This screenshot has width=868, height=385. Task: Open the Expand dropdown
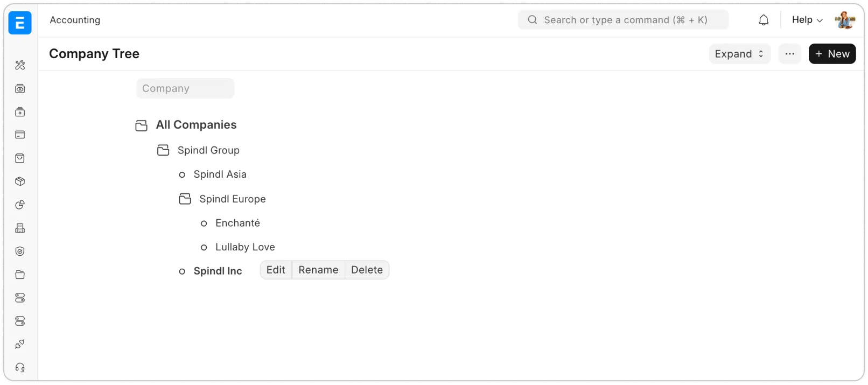click(x=739, y=54)
